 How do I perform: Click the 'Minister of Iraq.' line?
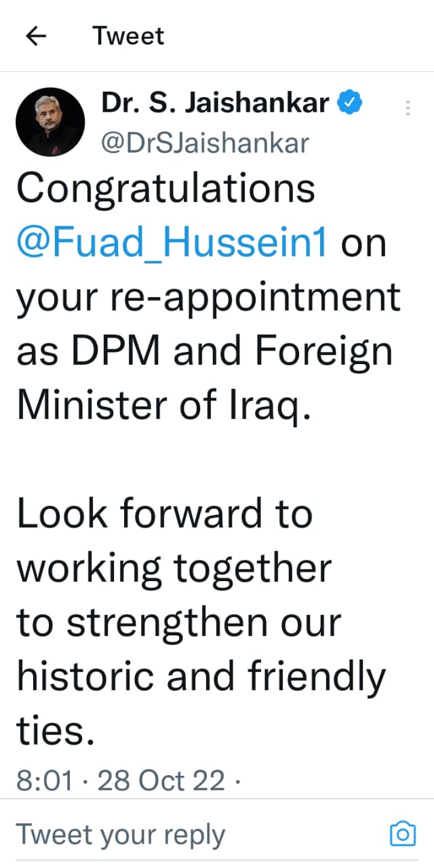pyautogui.click(x=163, y=405)
